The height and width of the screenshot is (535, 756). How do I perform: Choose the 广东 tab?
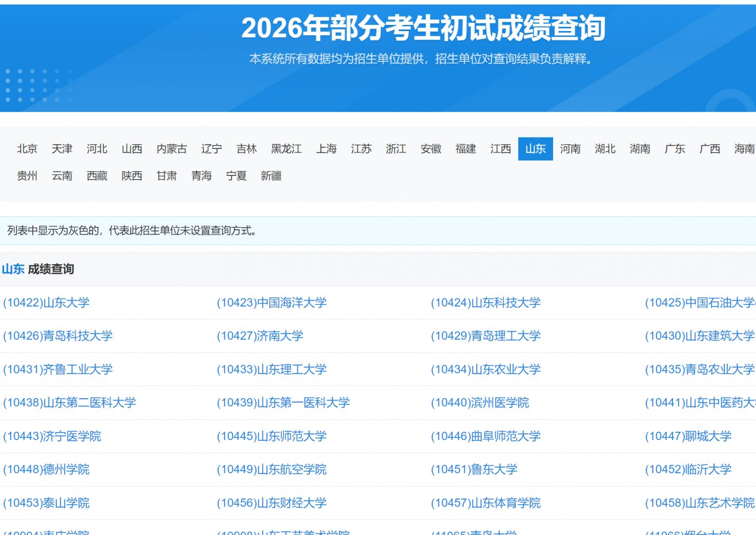pyautogui.click(x=675, y=149)
